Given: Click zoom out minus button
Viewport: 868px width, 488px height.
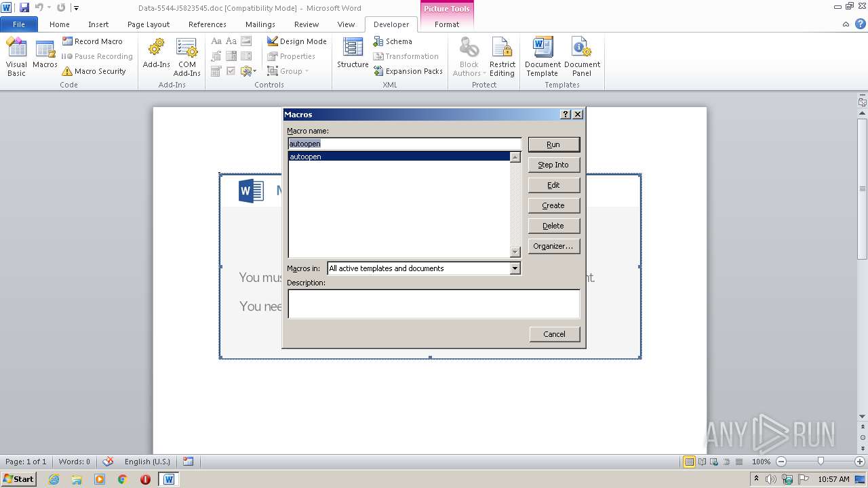Looking at the screenshot, I should 781,462.
